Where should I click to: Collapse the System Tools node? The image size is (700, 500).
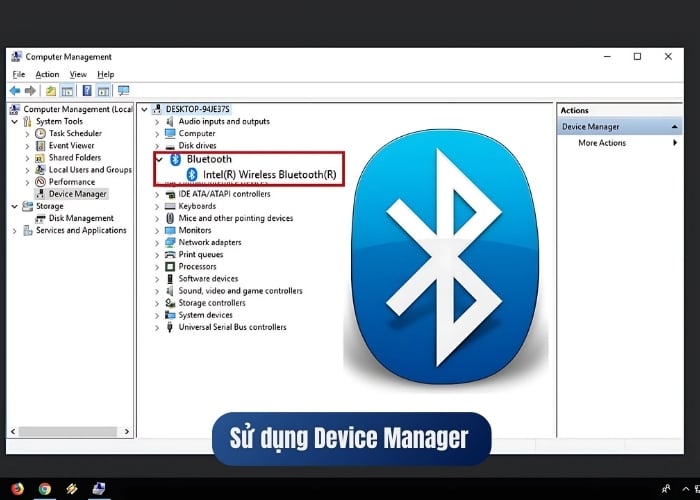click(x=14, y=121)
